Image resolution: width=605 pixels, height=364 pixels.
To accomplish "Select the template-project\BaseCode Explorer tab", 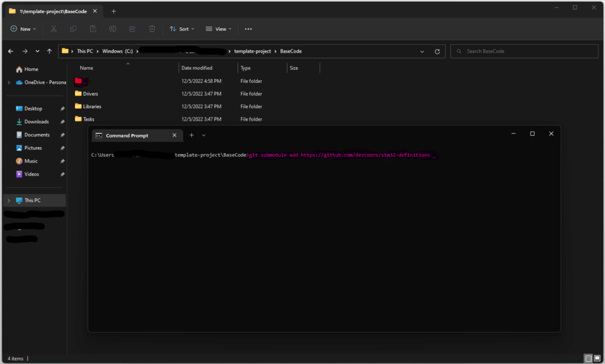I will (x=54, y=11).
